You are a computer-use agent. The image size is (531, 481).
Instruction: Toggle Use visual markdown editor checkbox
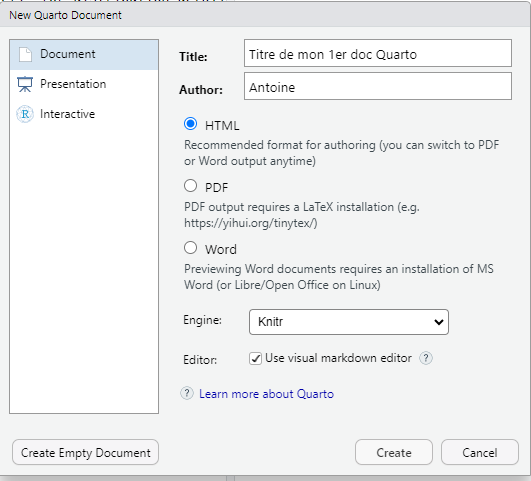point(255,358)
